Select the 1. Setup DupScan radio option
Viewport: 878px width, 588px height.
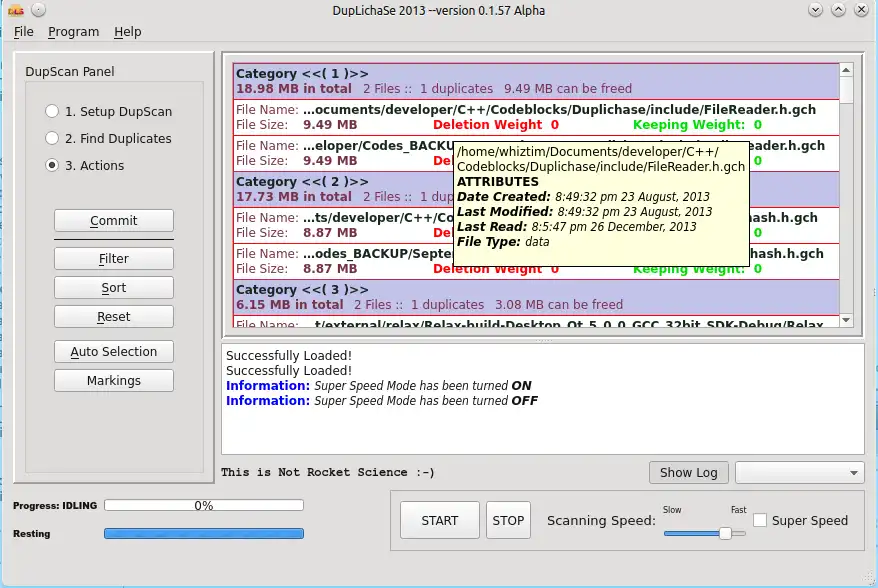tap(109, 111)
